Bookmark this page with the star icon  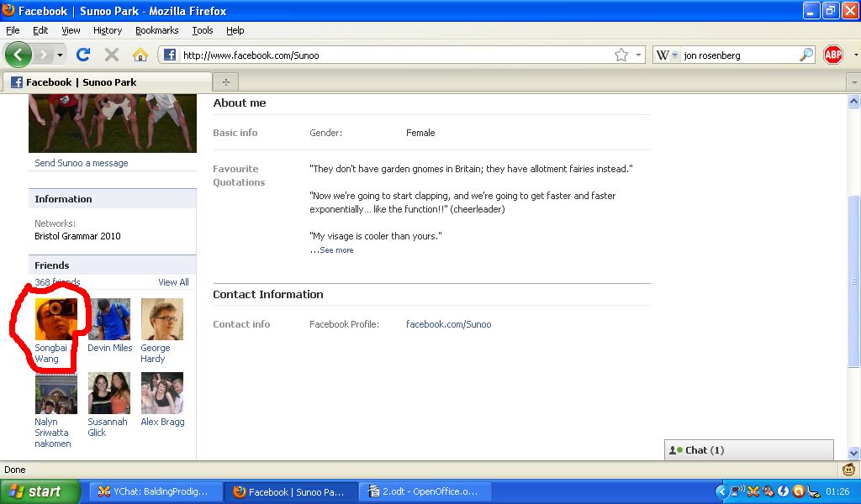tap(621, 55)
